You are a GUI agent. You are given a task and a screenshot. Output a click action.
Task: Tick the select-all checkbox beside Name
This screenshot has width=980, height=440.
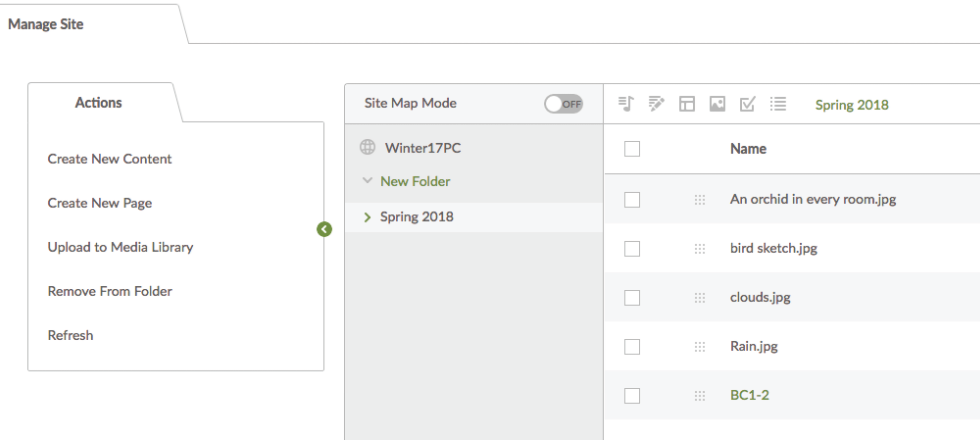point(632,149)
